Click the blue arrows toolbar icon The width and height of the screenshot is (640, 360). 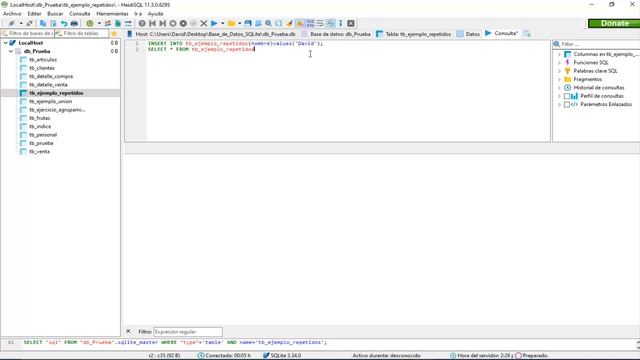coord(128,24)
